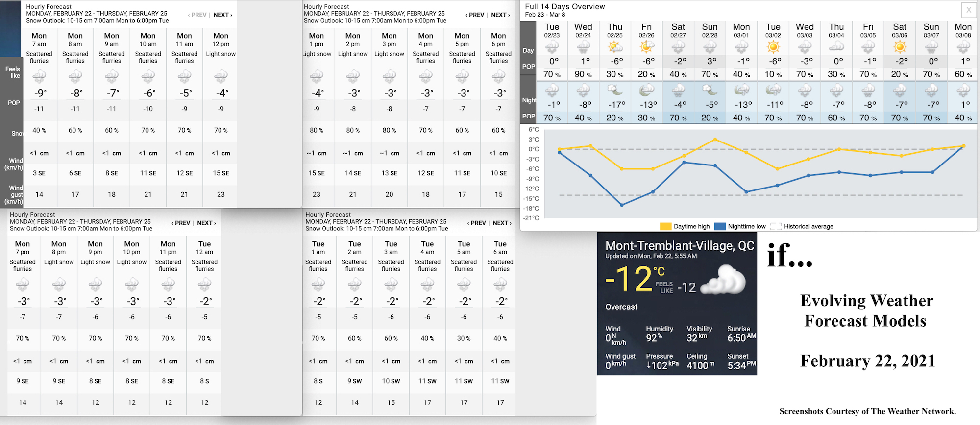Click the Mon 03/01 night weather icon
The image size is (980, 425).
[741, 91]
